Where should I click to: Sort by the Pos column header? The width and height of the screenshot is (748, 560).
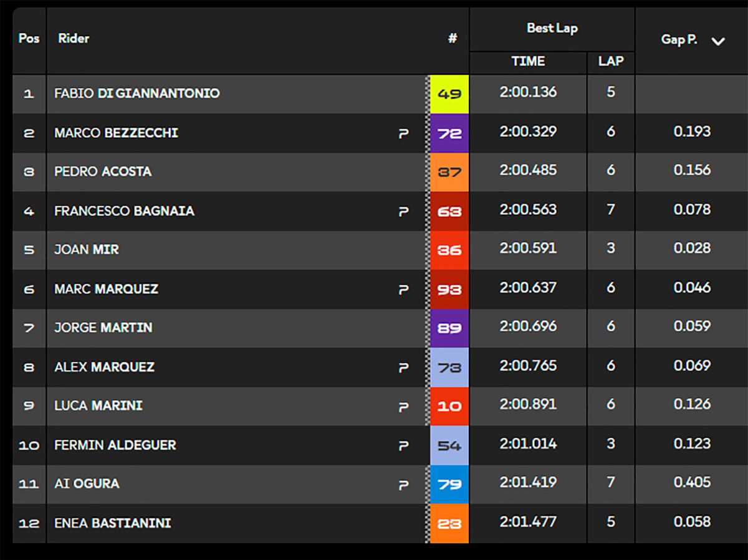[29, 39]
